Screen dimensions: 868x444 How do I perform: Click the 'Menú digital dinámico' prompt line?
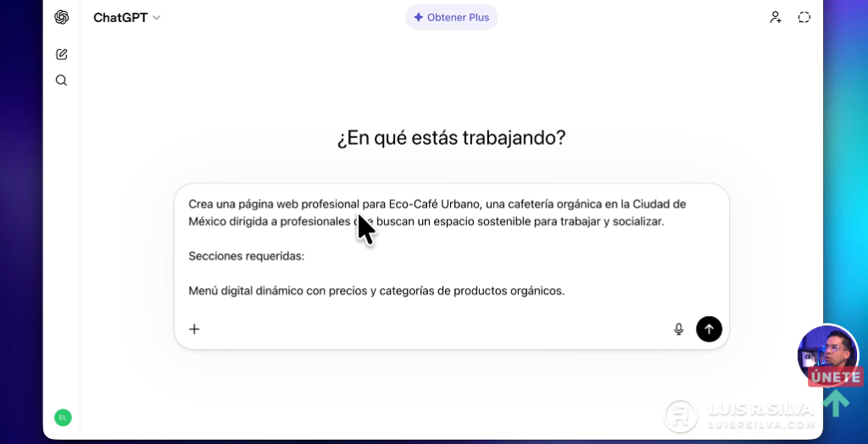(x=376, y=291)
